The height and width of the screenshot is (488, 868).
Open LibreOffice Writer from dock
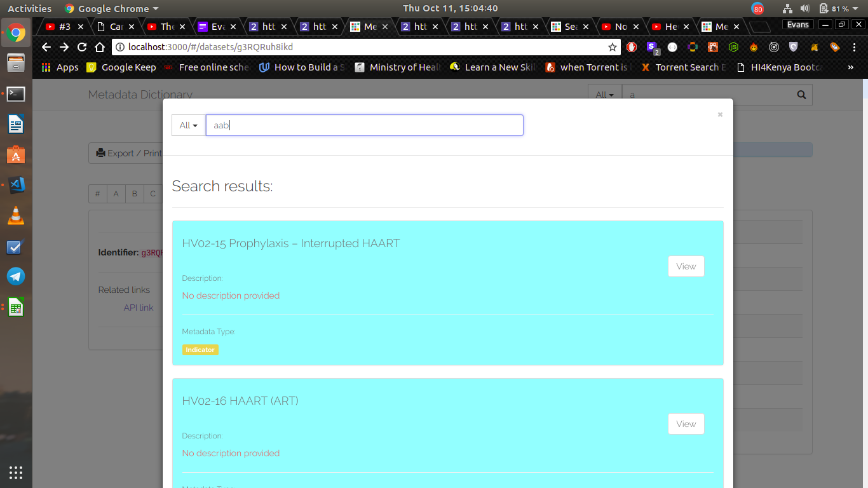16,124
